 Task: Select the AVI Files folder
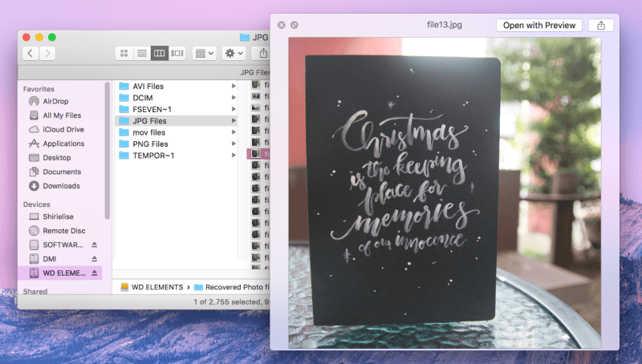(x=149, y=86)
